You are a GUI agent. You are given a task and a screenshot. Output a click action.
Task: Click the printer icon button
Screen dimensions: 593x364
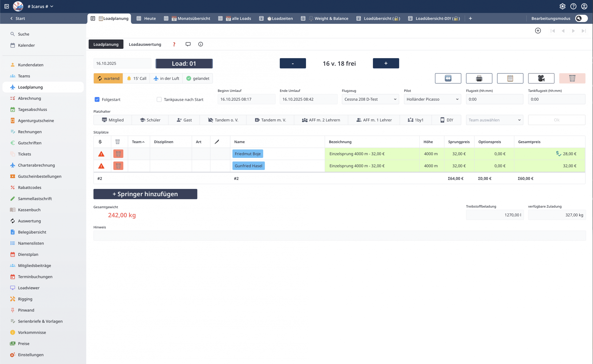(479, 78)
